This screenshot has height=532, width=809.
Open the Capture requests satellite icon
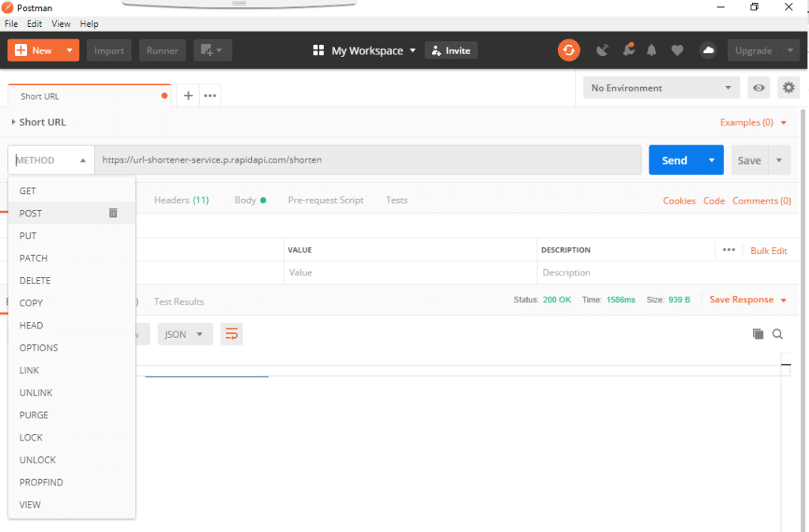click(602, 50)
